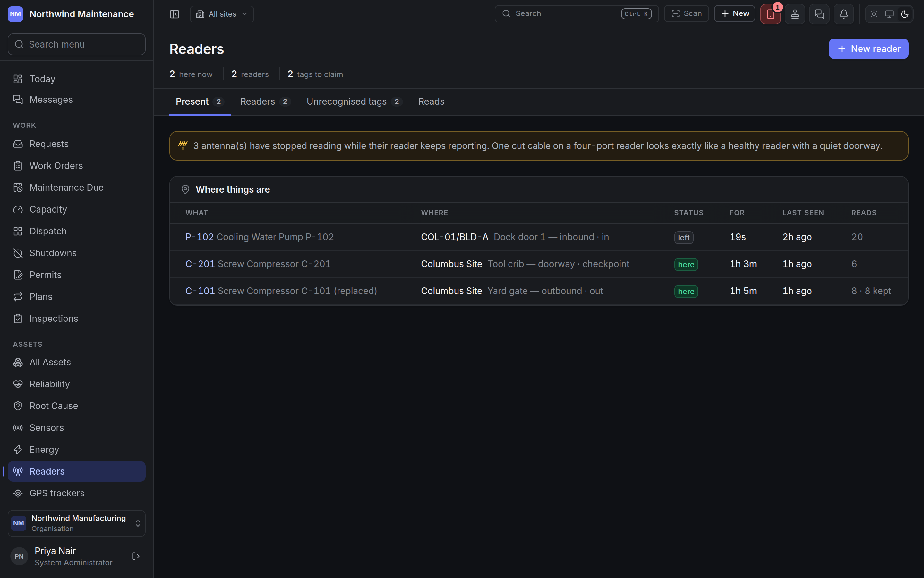Select the dark theme moon icon
The height and width of the screenshot is (578, 924).
(904, 14)
